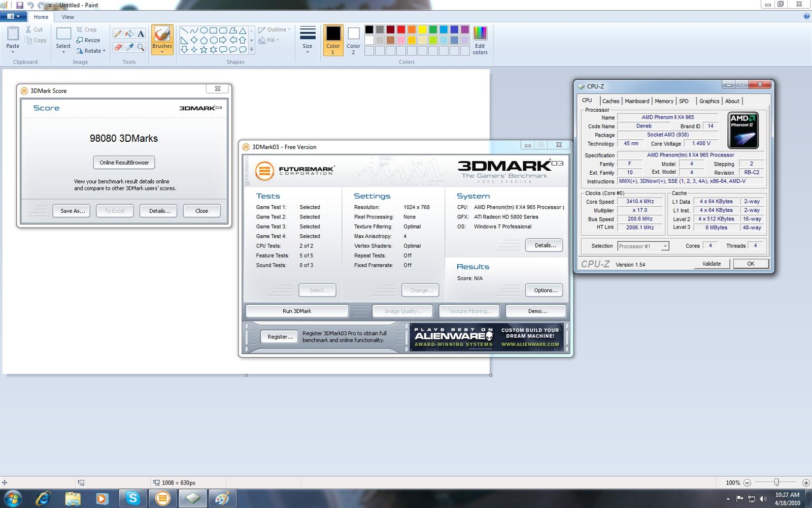Click the zoom in plus button
Viewport: 812px width, 508px height.
coord(805,483)
